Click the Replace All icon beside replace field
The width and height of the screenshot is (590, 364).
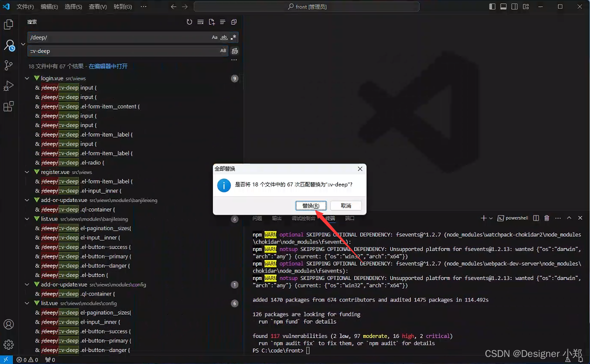pos(235,51)
